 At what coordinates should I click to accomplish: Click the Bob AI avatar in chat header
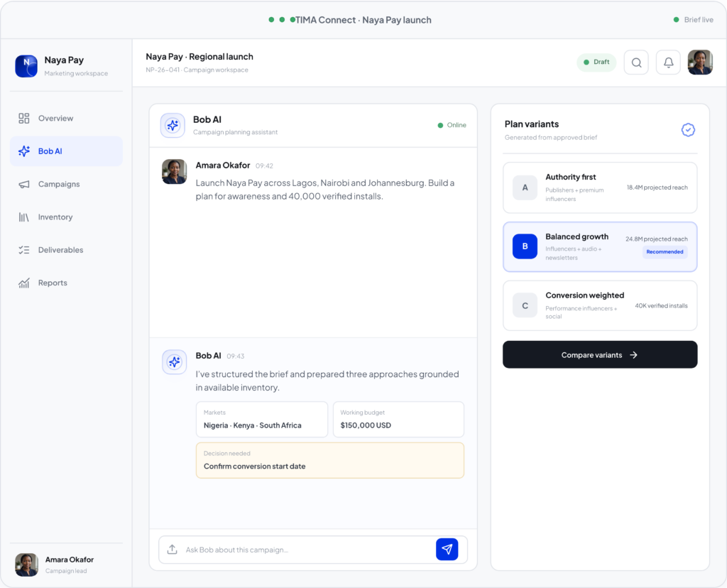point(173,125)
